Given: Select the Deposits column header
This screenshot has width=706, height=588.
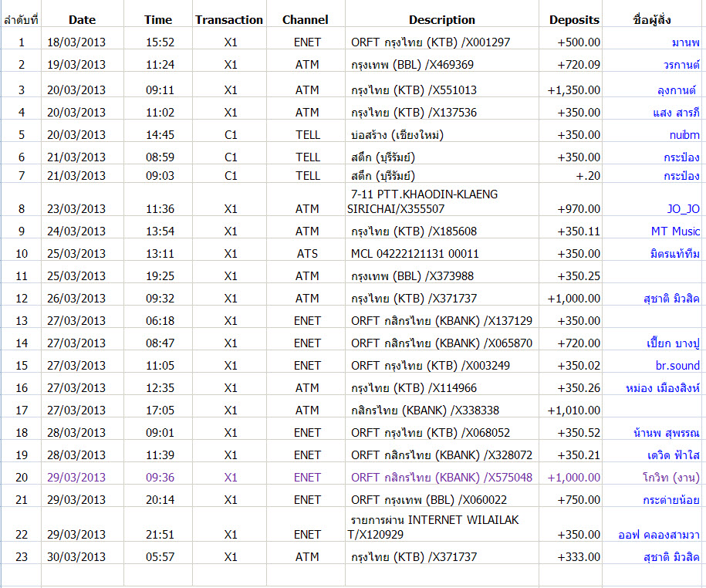Looking at the screenshot, I should 574,20.
